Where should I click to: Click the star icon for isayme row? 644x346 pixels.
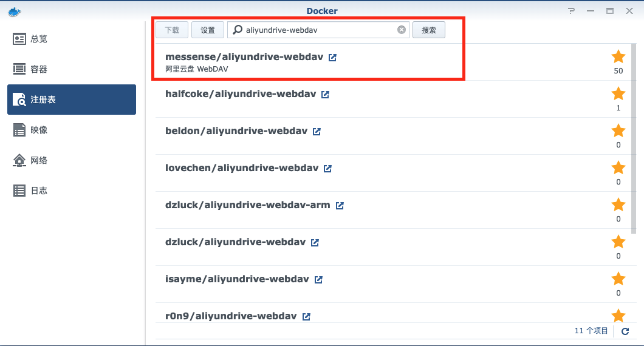point(618,279)
